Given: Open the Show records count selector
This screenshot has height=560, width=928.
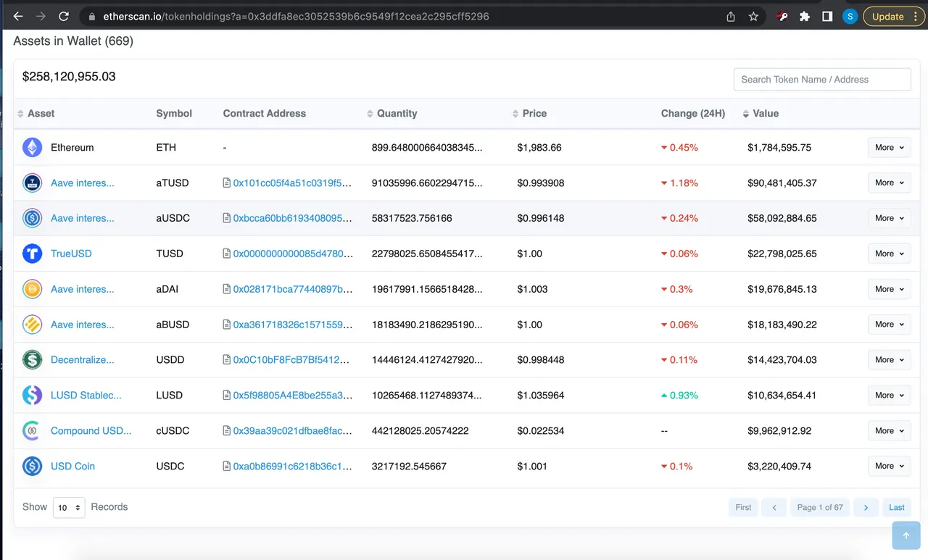Looking at the screenshot, I should [69, 507].
